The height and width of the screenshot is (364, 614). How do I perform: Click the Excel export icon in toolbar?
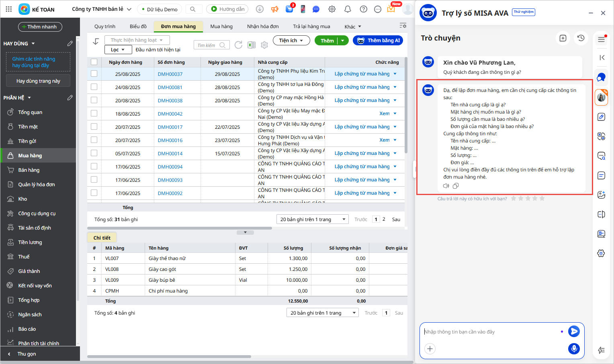coord(252,45)
